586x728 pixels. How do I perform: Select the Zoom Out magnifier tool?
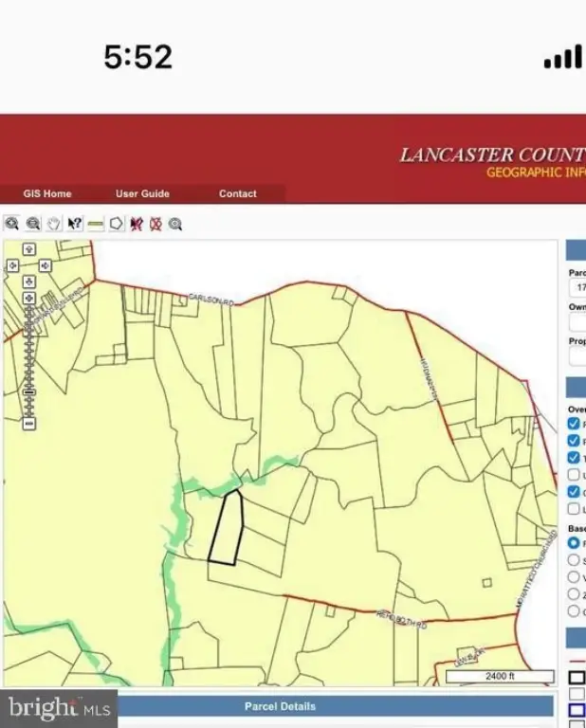click(33, 224)
